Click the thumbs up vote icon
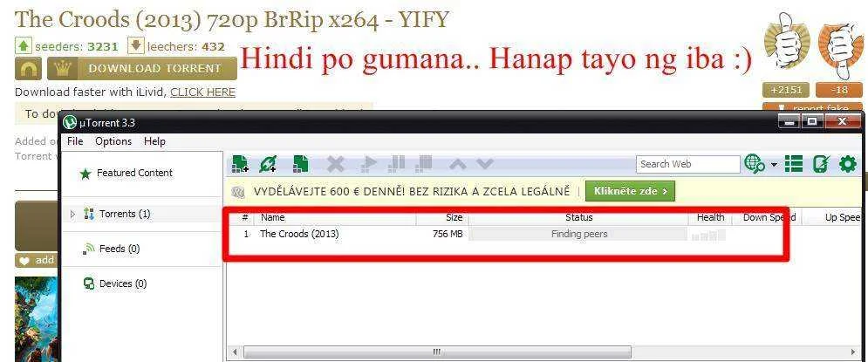The width and height of the screenshot is (868, 362). (x=787, y=40)
